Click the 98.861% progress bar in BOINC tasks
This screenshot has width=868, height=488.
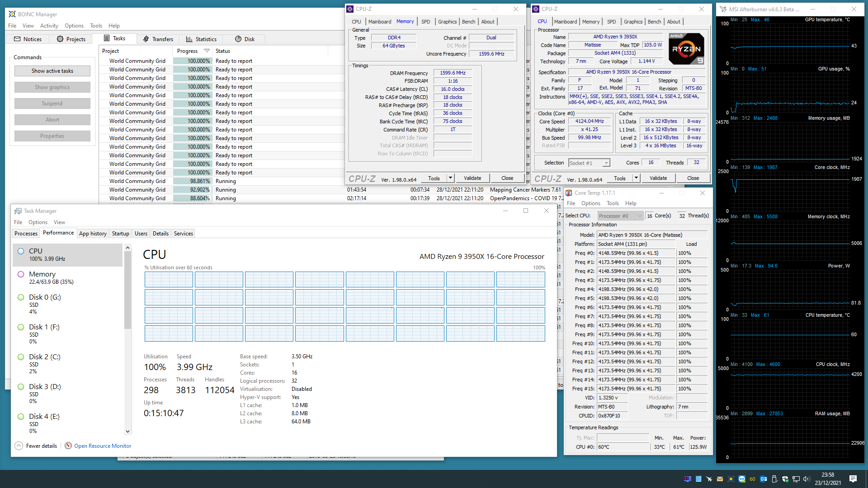[x=193, y=181]
